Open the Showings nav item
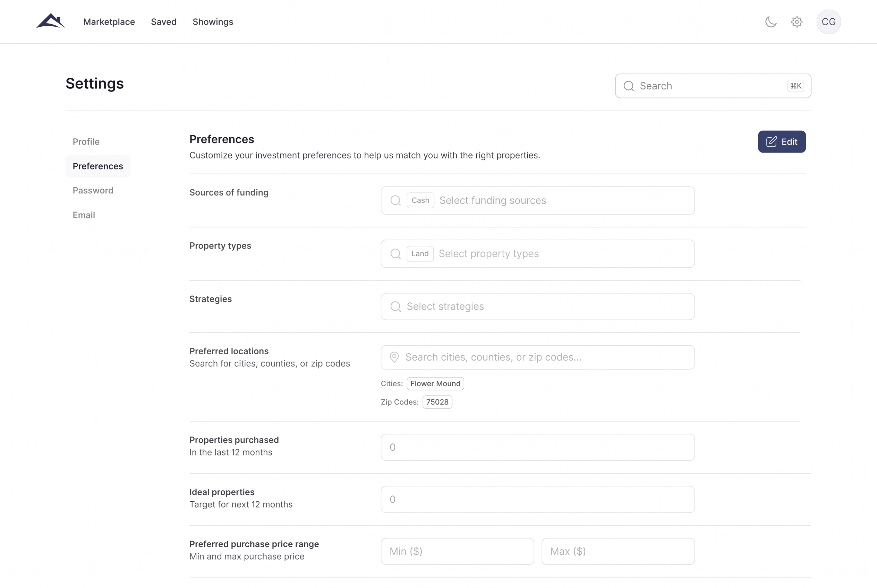 point(213,22)
